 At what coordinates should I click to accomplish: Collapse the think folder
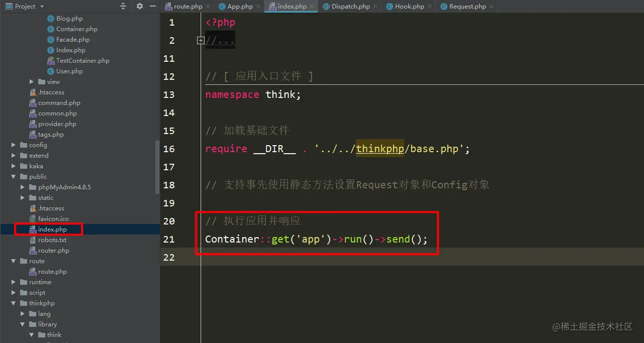click(32, 335)
